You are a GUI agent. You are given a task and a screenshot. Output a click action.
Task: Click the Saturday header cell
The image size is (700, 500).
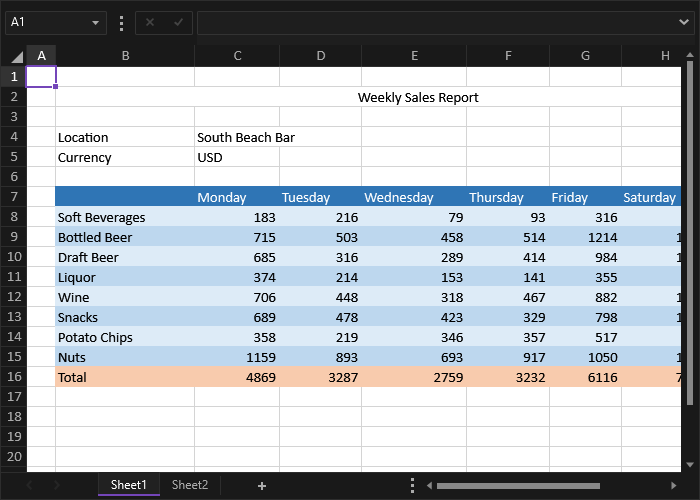click(x=651, y=197)
